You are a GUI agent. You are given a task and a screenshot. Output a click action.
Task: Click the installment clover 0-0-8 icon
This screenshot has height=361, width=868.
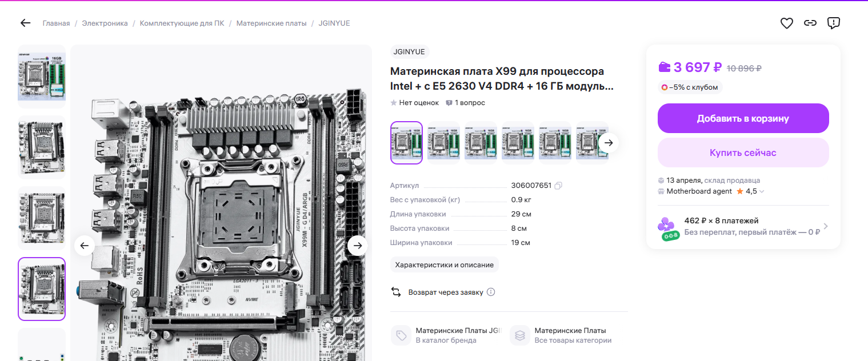(669, 228)
